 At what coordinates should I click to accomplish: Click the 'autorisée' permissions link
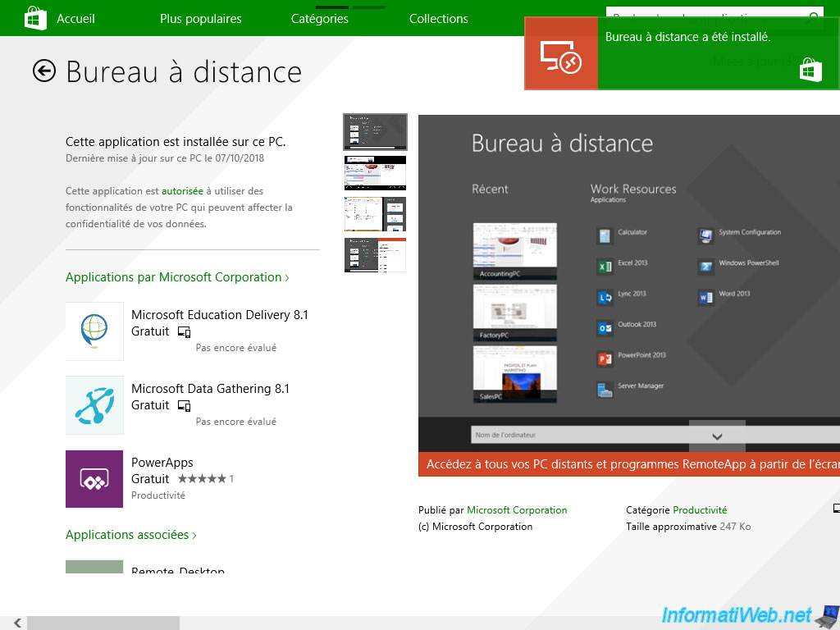(x=182, y=191)
